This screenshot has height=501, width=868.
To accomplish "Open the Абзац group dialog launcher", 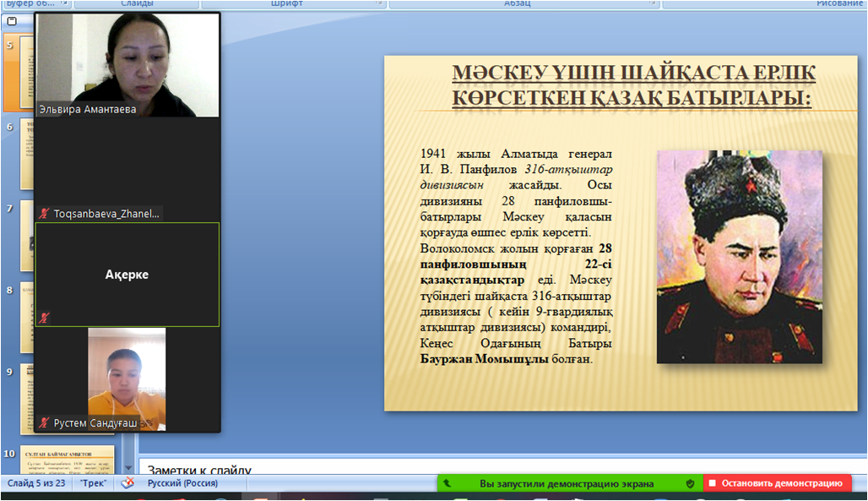I will (653, 3).
